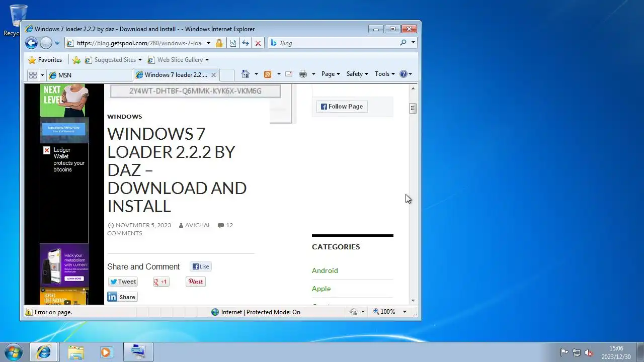
Task: Click the Help question mark icon
Action: pyautogui.click(x=403, y=74)
